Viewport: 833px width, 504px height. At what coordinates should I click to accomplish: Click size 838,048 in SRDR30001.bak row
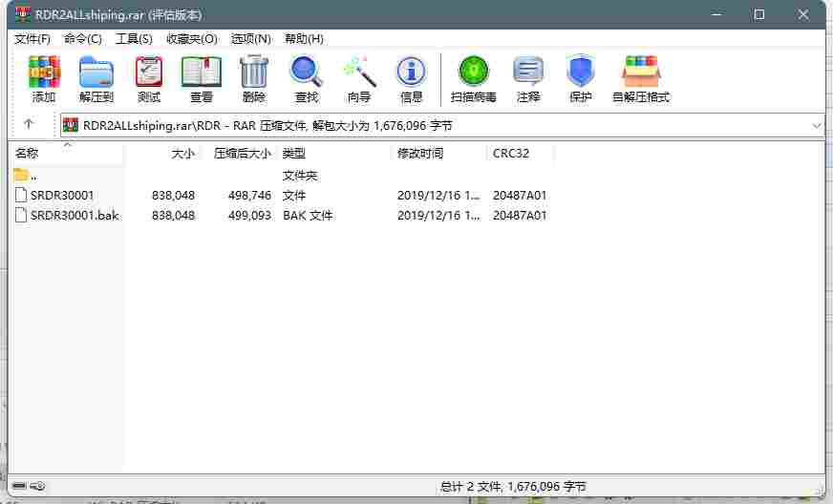point(173,215)
